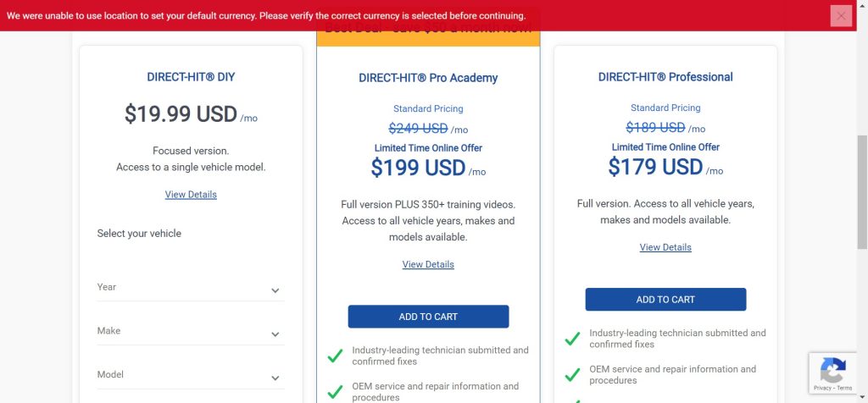Click the DIRECT-HIT Pro Academy title
The width and height of the screenshot is (868, 403).
tap(428, 78)
